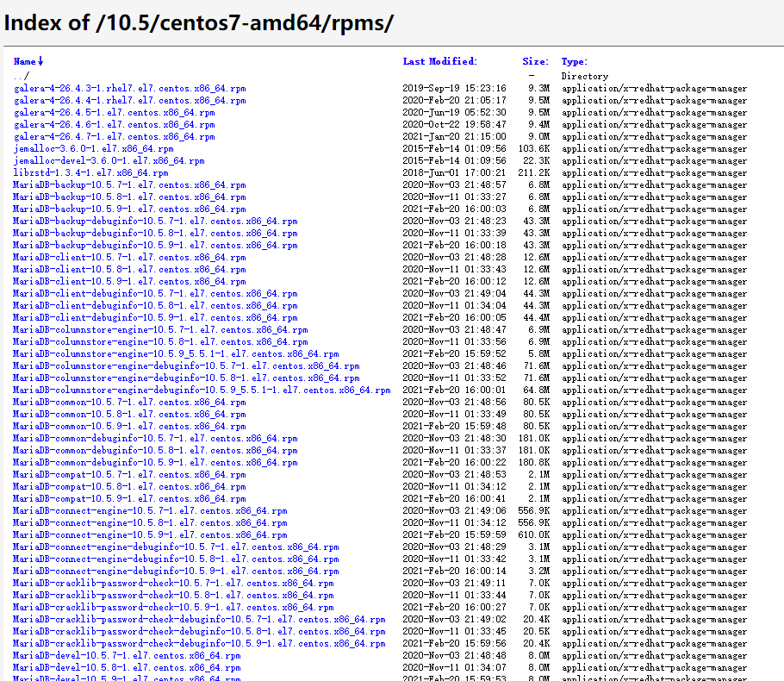Click the 610.0K size value
Viewport: 784px width, 681px height.
(534, 535)
